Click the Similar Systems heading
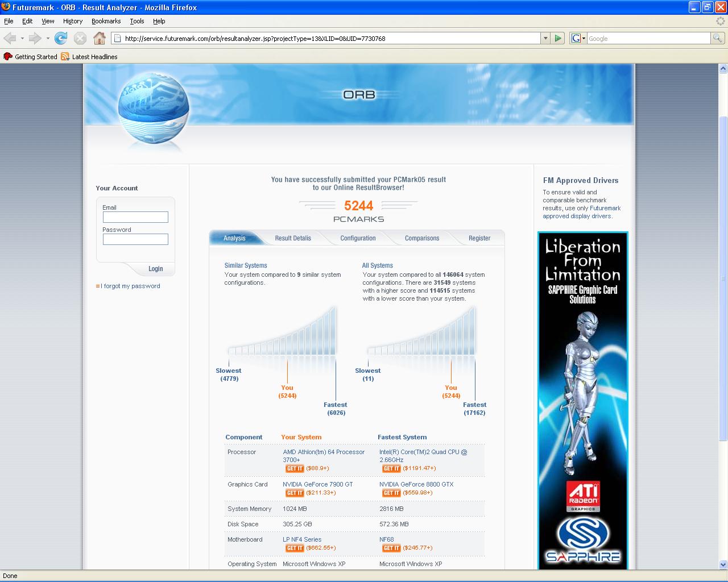 (x=246, y=265)
